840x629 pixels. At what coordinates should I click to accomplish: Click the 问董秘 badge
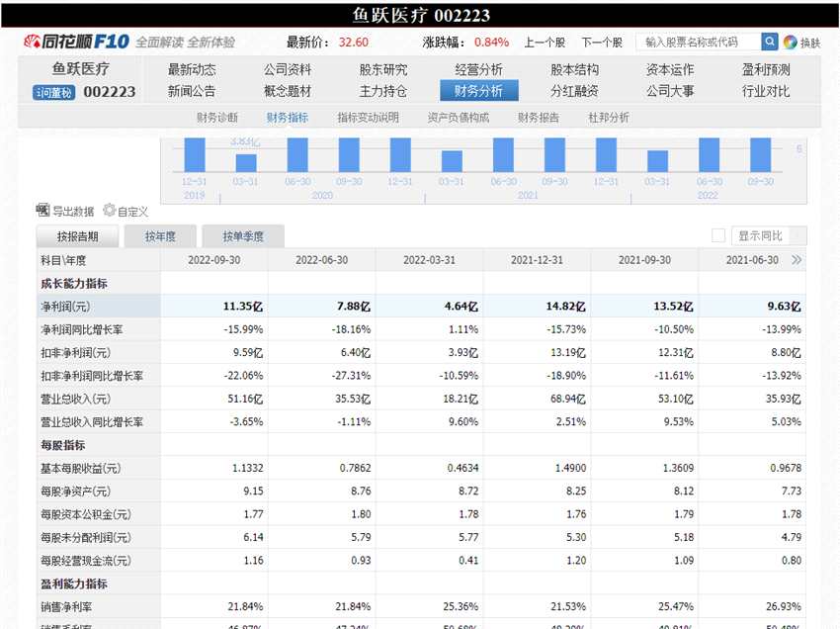[53, 92]
